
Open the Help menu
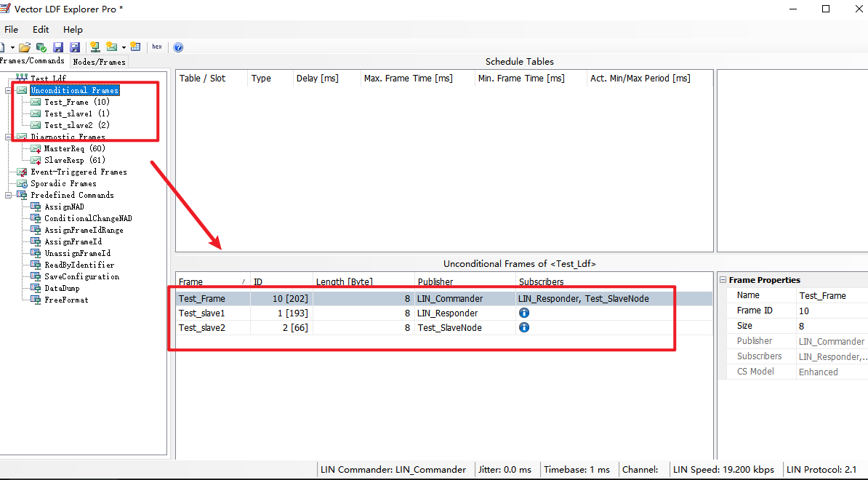[x=73, y=29]
